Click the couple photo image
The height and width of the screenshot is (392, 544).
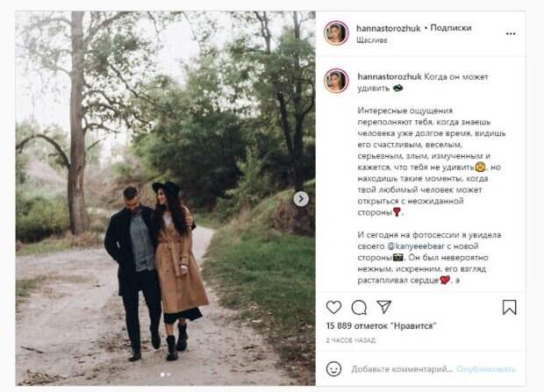click(166, 198)
